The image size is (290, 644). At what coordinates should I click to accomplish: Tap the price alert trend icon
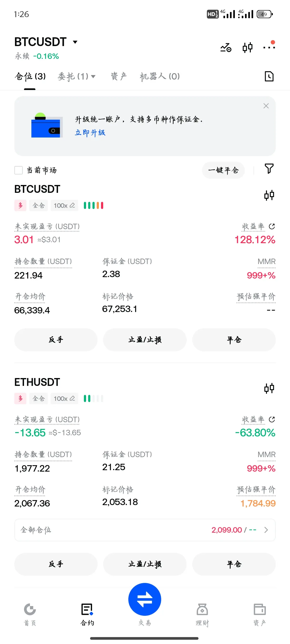(226, 47)
